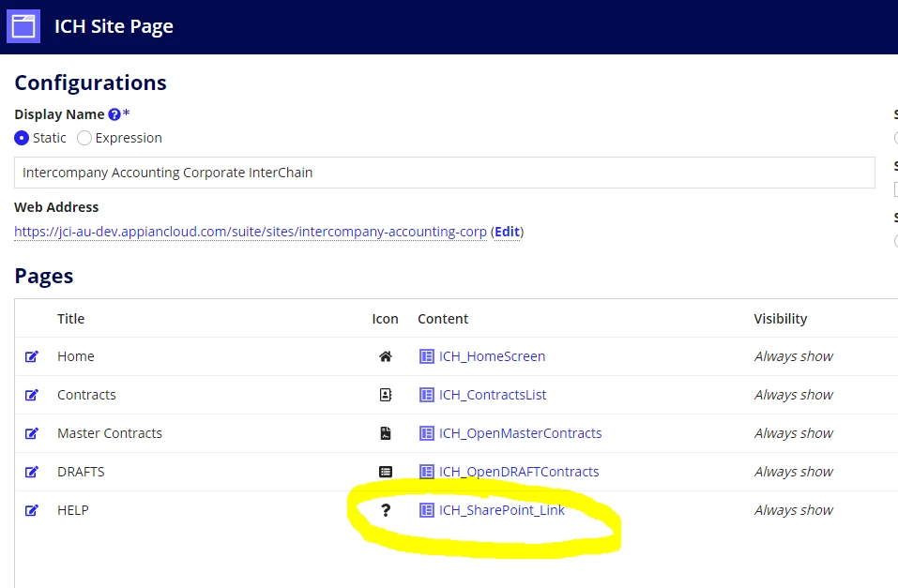Click the Title column header
This screenshot has width=898, height=588.
point(71,319)
